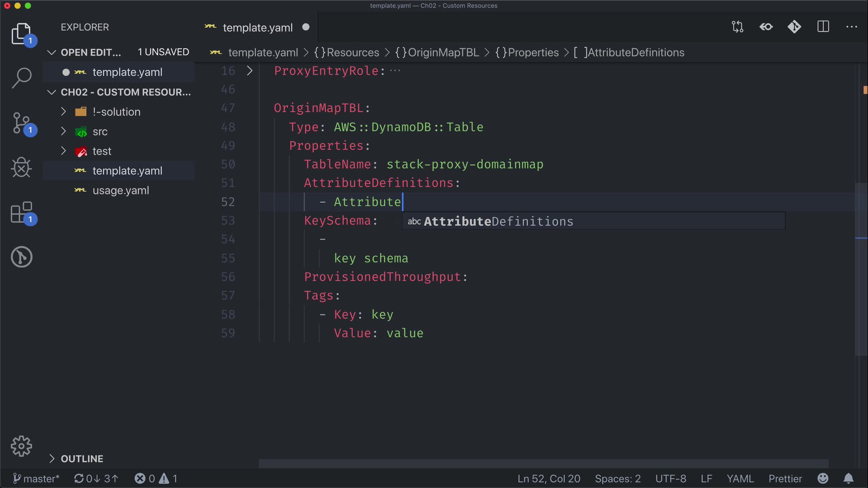The image size is (868, 488).
Task: Click the Split Editor Right icon
Action: (823, 27)
